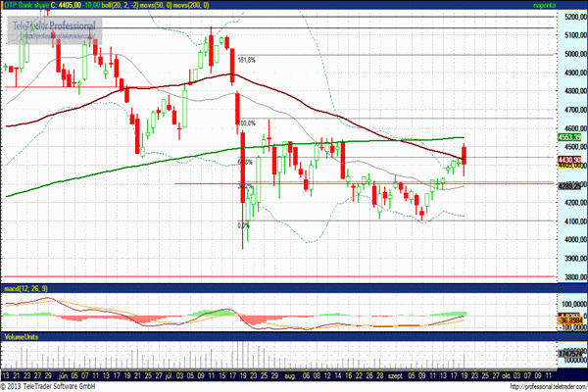Click the last red candlestick on chart

coord(464,153)
